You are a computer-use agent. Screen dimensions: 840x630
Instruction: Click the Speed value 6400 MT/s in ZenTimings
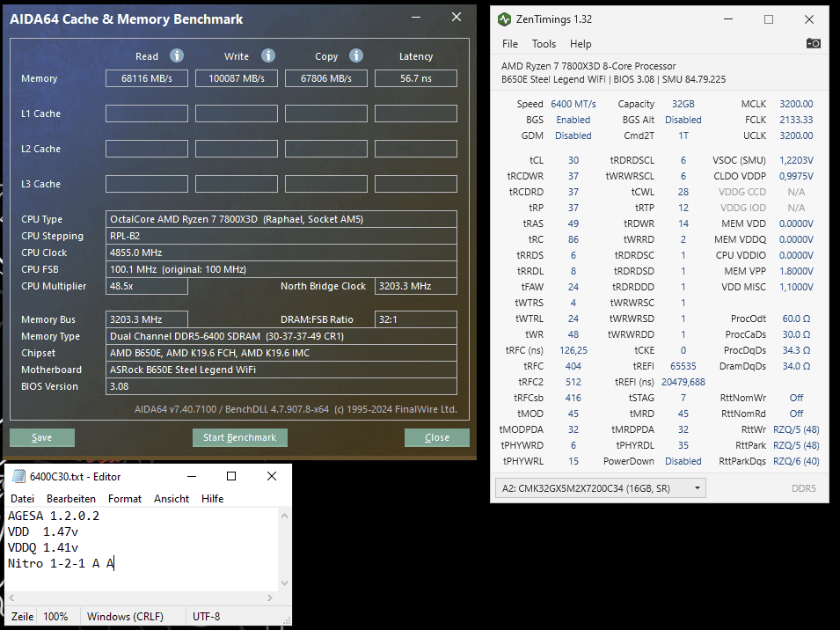[573, 104]
